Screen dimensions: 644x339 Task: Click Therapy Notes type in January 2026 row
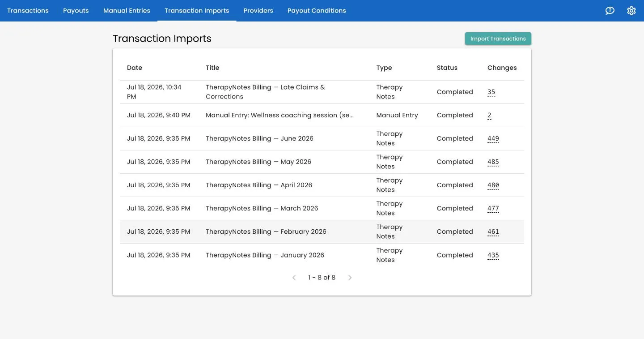tap(390, 255)
